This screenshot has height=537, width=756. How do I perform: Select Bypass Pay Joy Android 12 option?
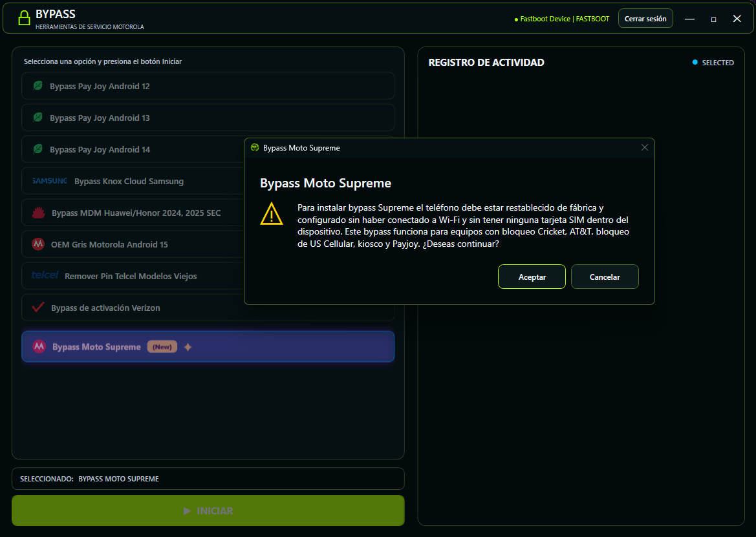(208, 86)
